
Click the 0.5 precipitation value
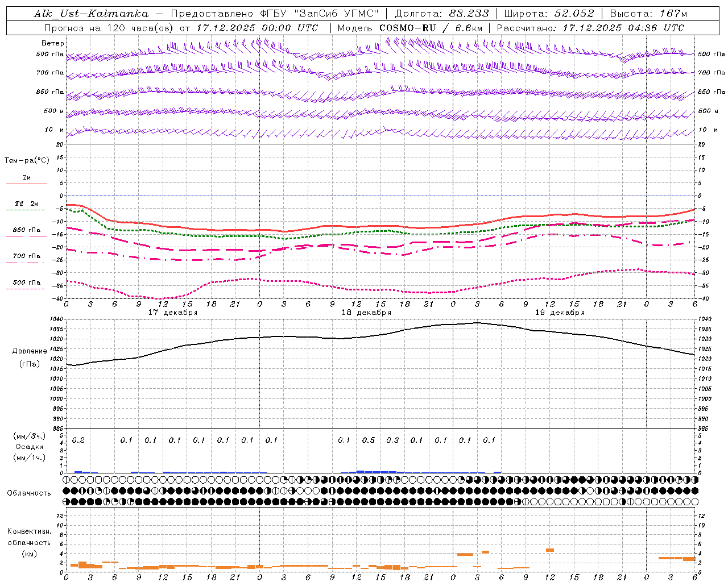coord(369,440)
